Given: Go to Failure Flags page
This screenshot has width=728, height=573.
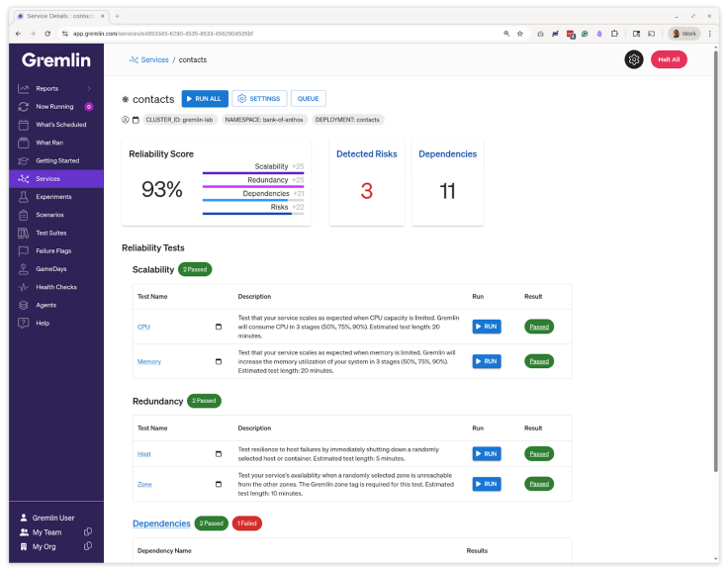Looking at the screenshot, I should (53, 250).
